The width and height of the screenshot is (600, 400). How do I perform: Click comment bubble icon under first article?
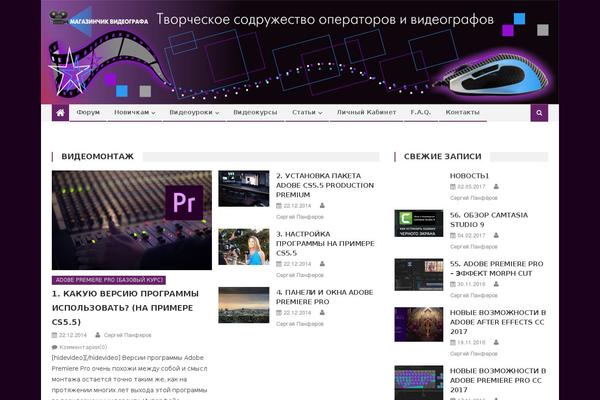(54, 347)
